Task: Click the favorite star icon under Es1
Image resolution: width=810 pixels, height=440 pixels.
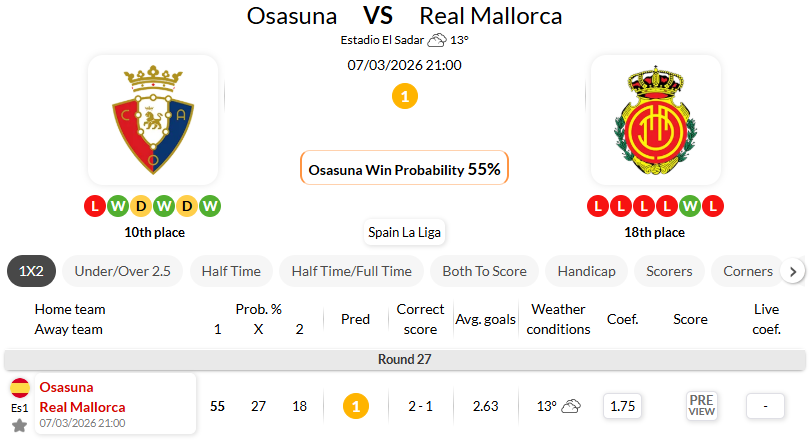Action: [20, 426]
